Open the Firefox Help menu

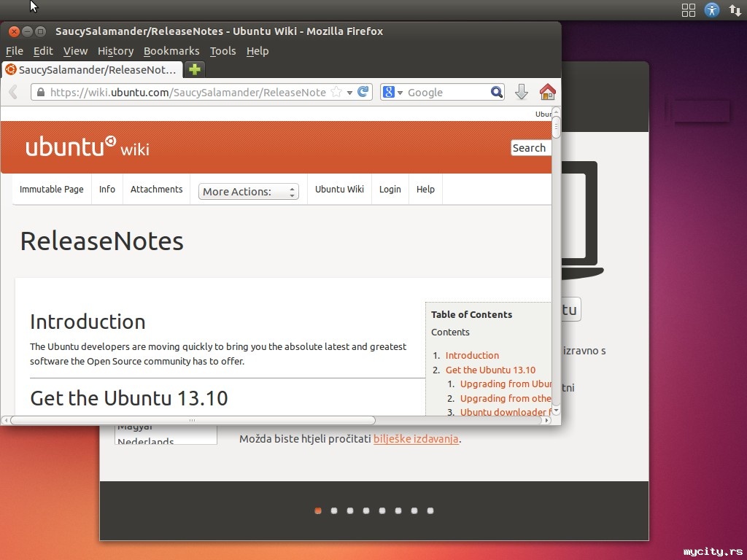pos(258,51)
